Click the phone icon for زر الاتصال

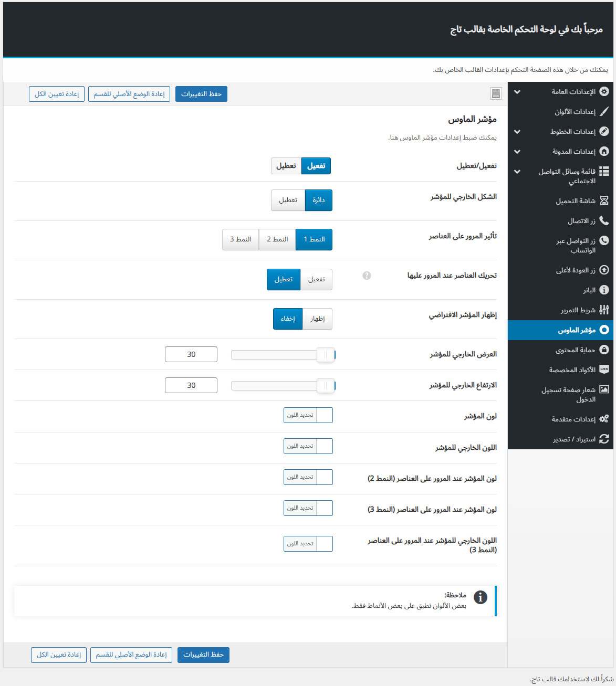604,221
